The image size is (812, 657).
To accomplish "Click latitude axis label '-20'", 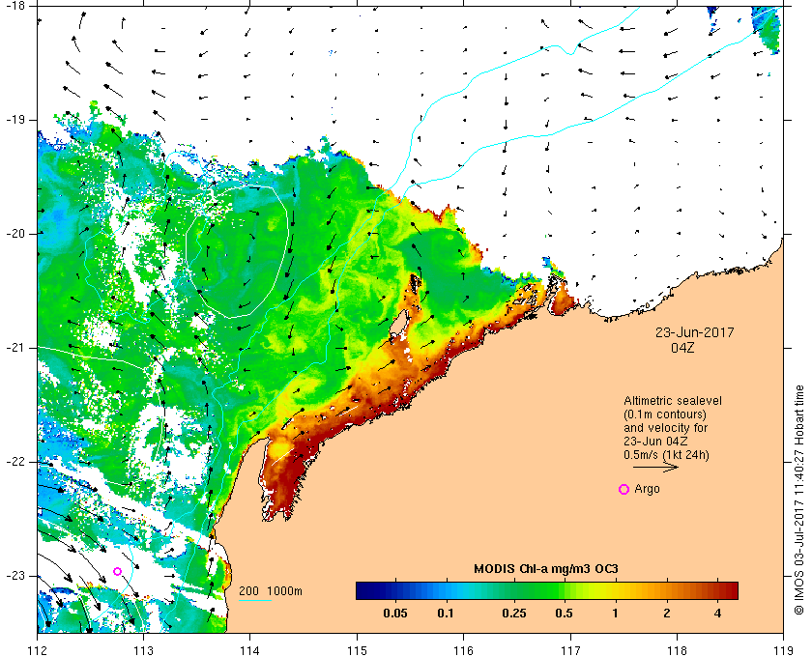I will pos(14,234).
